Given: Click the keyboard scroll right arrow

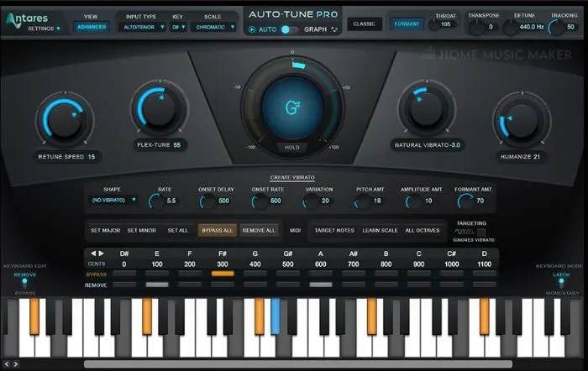Looking at the screenshot, I should (x=16, y=364).
